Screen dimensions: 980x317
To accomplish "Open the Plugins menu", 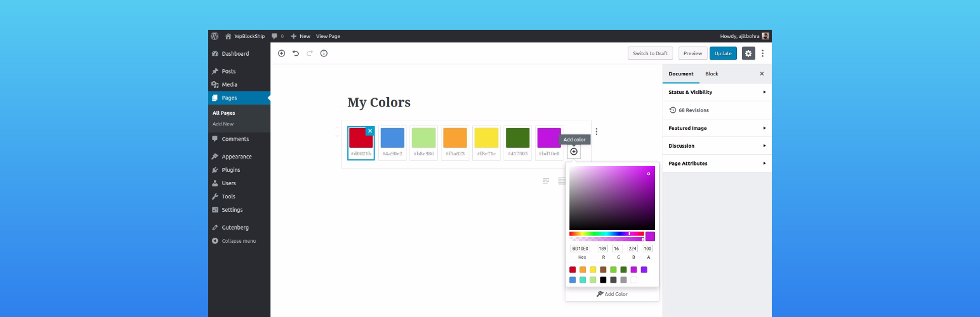I will pyautogui.click(x=239, y=170).
